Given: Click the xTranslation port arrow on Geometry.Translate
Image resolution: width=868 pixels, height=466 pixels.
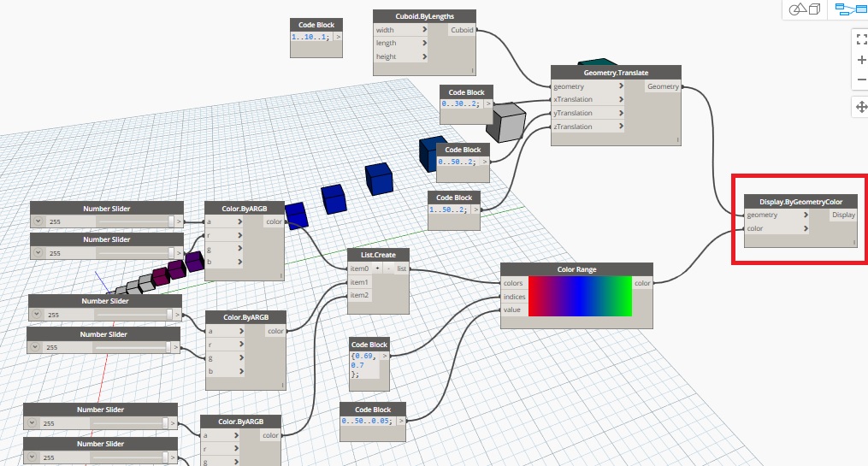Looking at the screenshot, I should point(621,100).
